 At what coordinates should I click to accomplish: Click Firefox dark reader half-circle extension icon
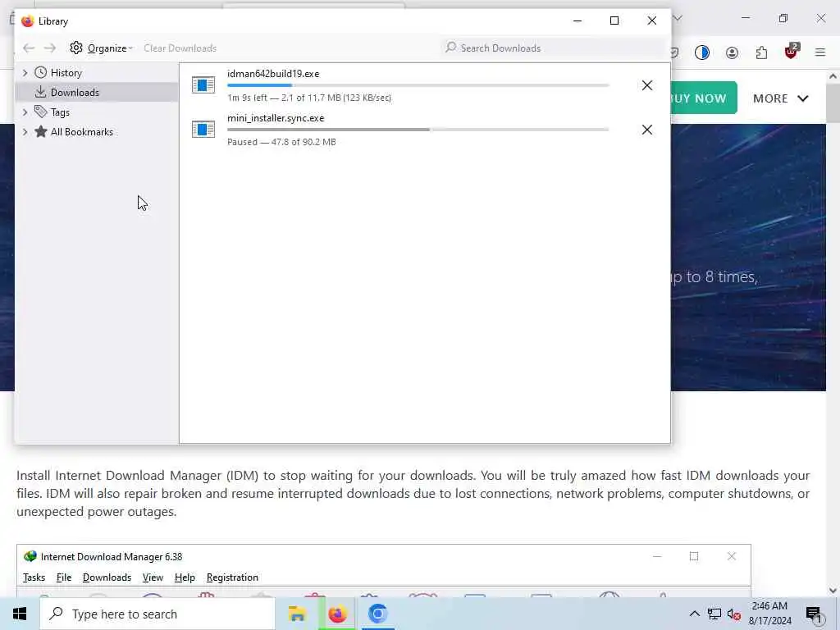(x=702, y=52)
